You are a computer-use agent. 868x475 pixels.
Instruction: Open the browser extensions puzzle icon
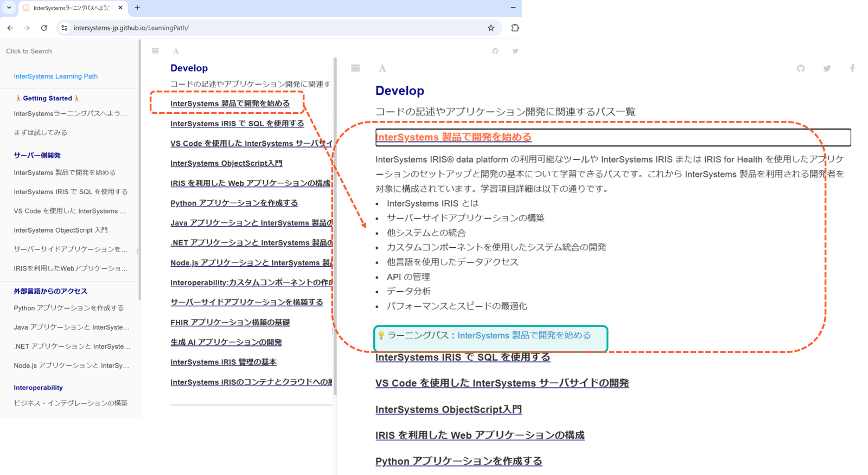click(x=514, y=28)
